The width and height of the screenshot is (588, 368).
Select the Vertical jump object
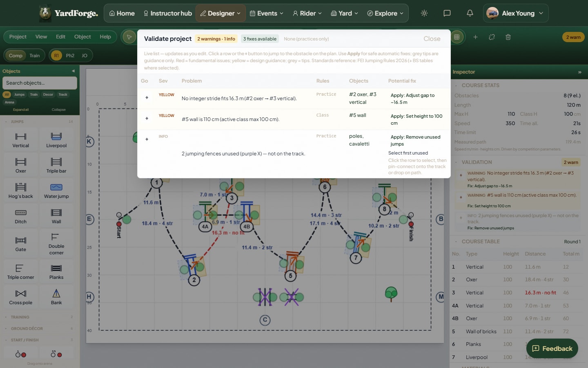tap(21, 140)
